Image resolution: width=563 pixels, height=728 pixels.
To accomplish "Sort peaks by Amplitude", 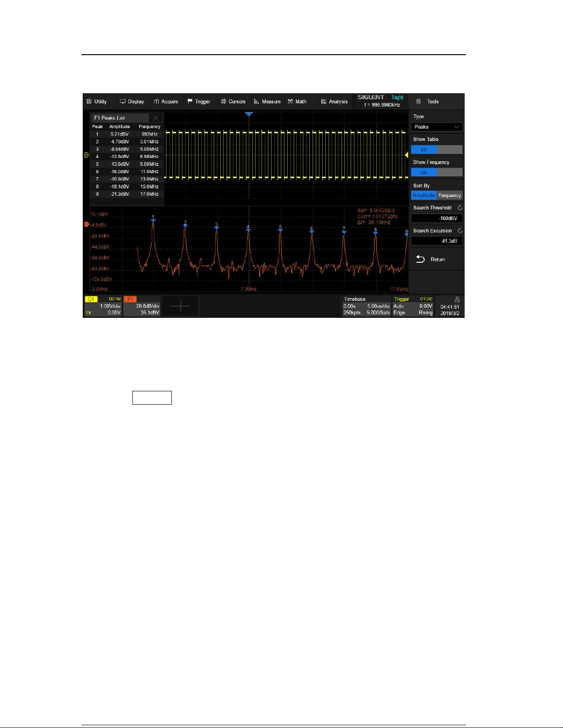I will (x=424, y=196).
